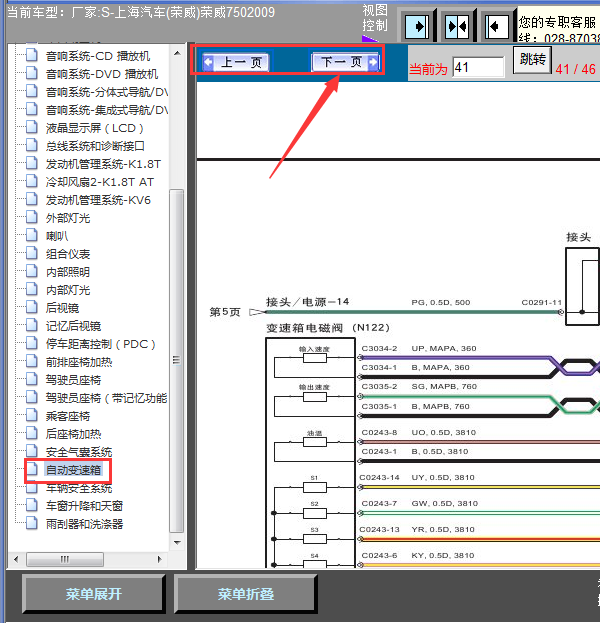Open 液晶显示屏（LCD）tree item
The width and height of the screenshot is (600, 623).
coord(95,128)
